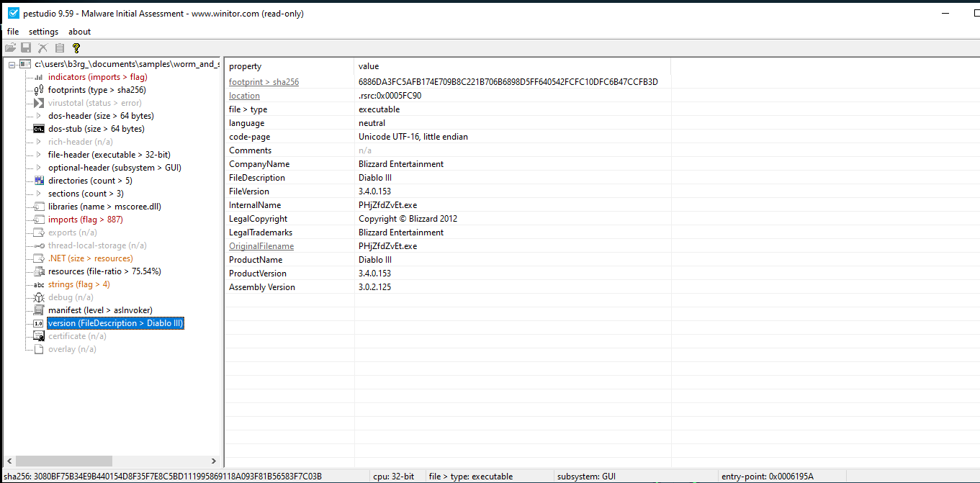Select the FileVersion value 3.4.0.153
Image resolution: width=980 pixels, height=483 pixels.
[x=374, y=191]
